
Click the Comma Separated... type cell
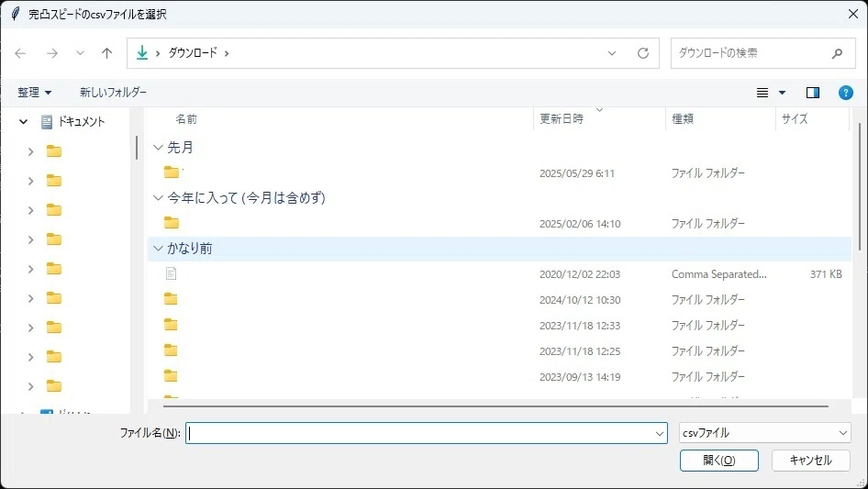[x=718, y=274]
